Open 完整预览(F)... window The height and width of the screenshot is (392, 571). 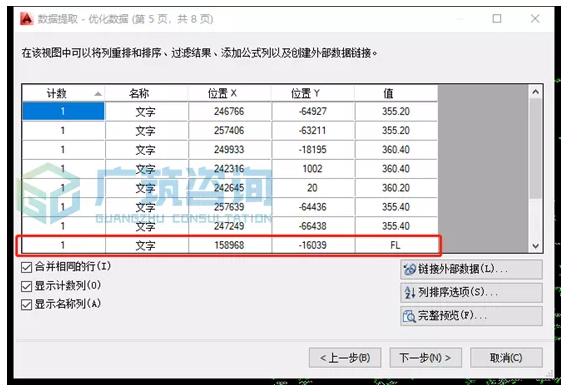(x=471, y=315)
